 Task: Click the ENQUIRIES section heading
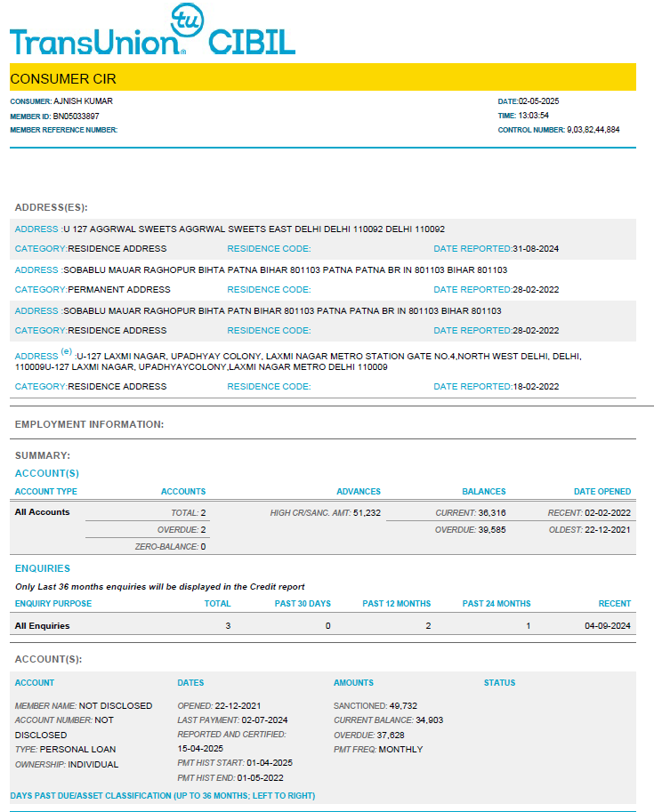coord(43,568)
